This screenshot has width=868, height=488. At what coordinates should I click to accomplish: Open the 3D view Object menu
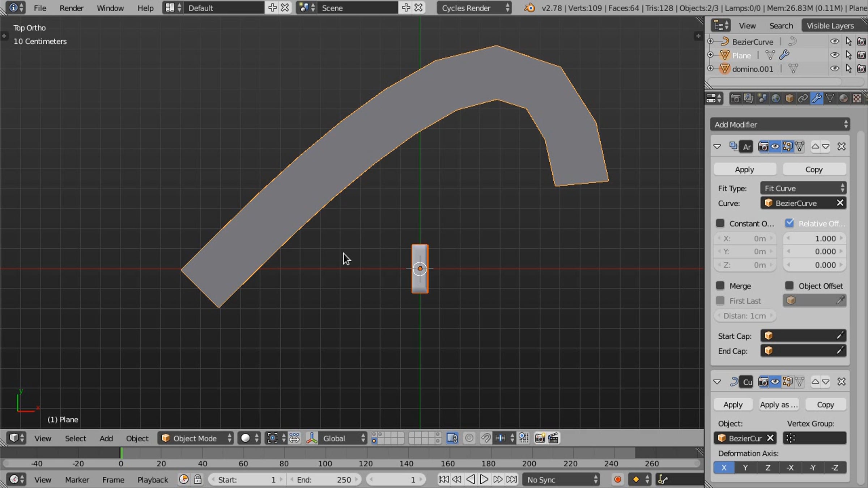click(137, 438)
